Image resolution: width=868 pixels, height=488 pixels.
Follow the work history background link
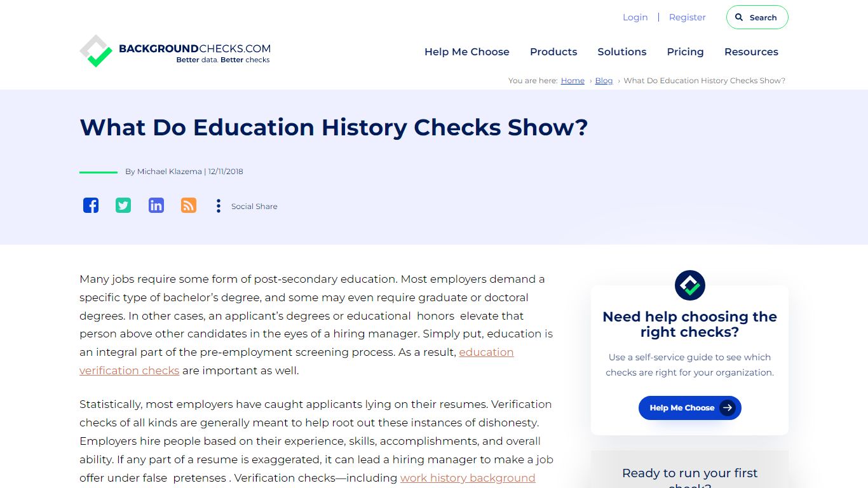tap(468, 478)
